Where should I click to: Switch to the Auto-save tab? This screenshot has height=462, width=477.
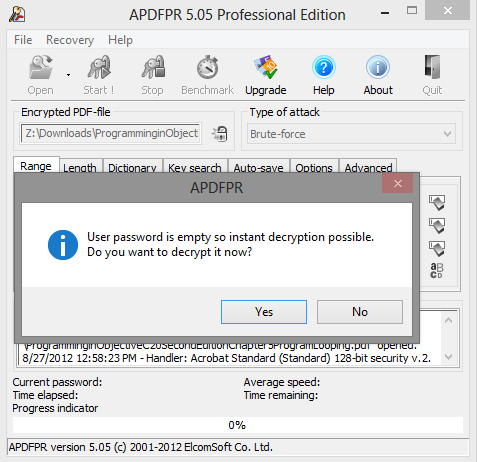(x=258, y=167)
